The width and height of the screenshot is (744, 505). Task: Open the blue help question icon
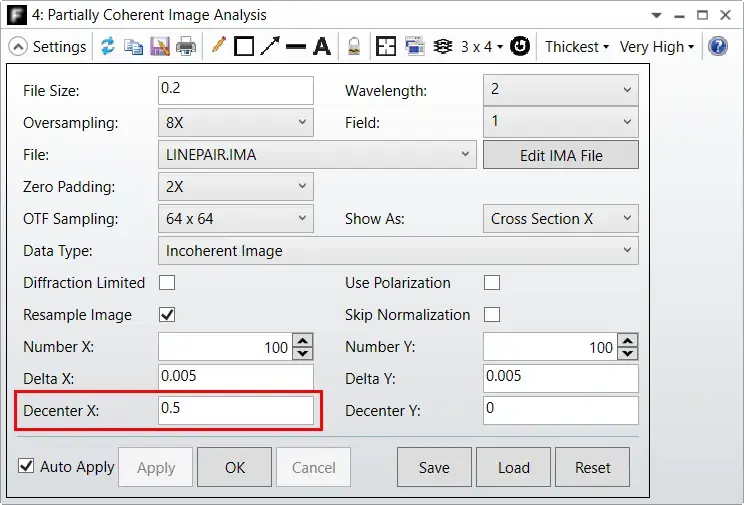(718, 47)
